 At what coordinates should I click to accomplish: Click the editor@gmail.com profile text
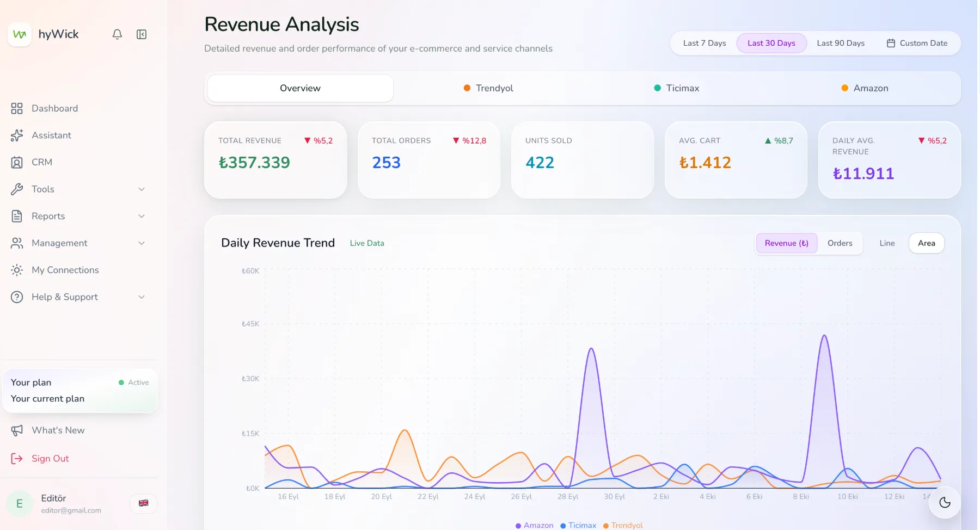[71, 510]
